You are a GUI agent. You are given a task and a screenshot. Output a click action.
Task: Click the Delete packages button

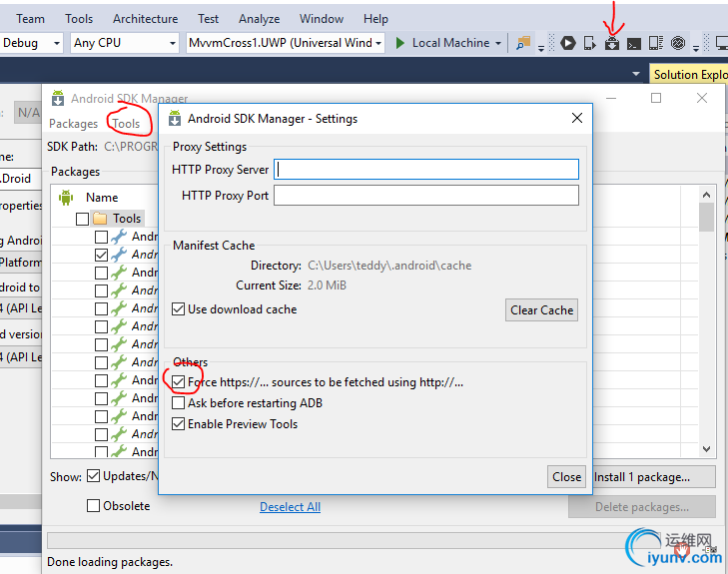click(x=642, y=507)
